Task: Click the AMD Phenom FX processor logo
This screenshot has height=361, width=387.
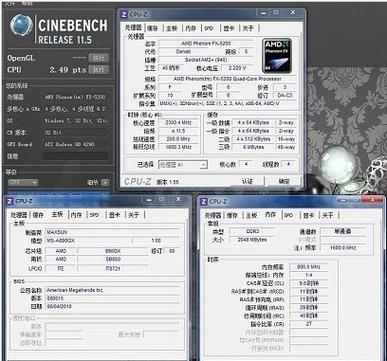Action: (x=277, y=56)
